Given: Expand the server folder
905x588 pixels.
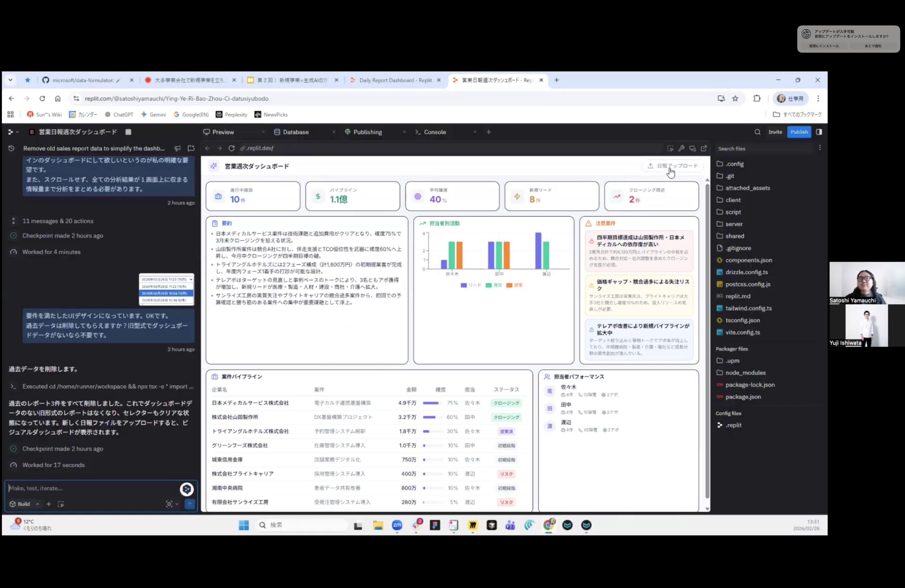Looking at the screenshot, I should [x=734, y=224].
